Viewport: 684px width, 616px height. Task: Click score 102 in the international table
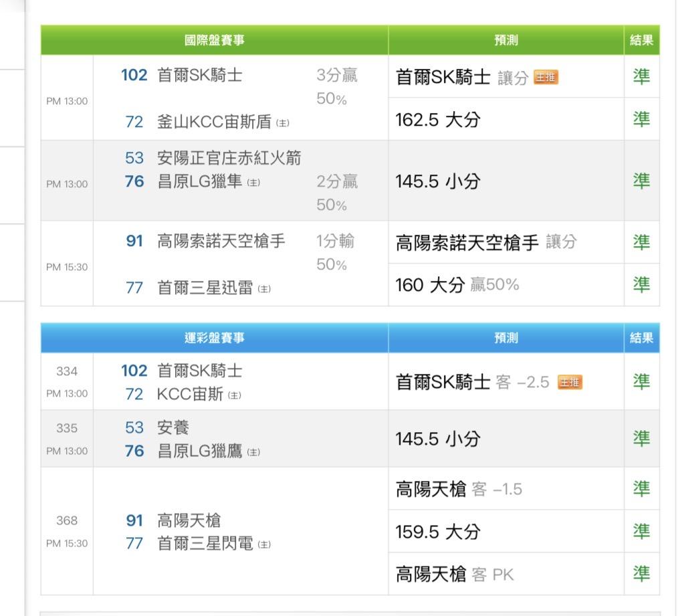134,75
